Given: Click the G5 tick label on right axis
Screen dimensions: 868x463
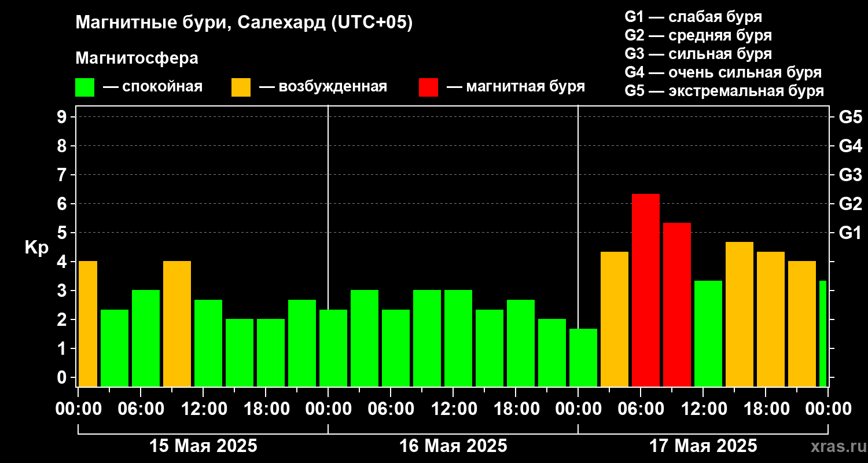Looking at the screenshot, I should tap(850, 117).
